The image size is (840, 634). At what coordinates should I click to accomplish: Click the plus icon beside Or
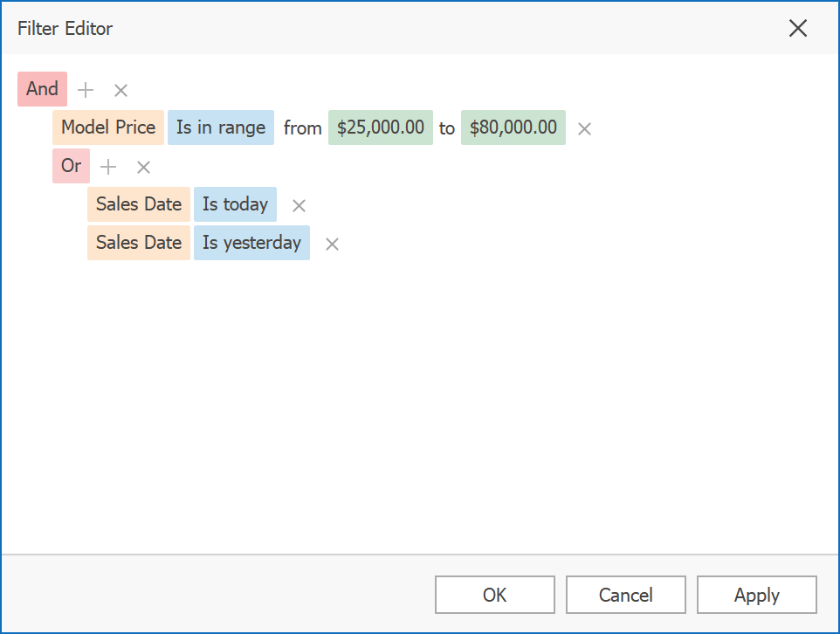click(x=108, y=167)
